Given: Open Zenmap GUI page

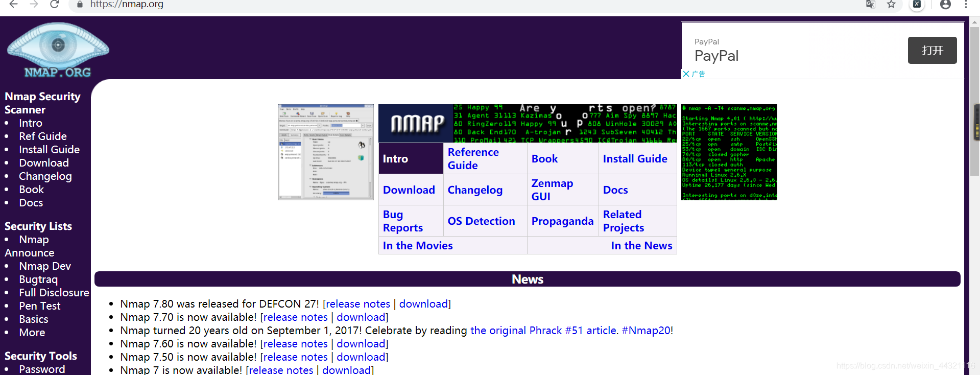Looking at the screenshot, I should [552, 190].
